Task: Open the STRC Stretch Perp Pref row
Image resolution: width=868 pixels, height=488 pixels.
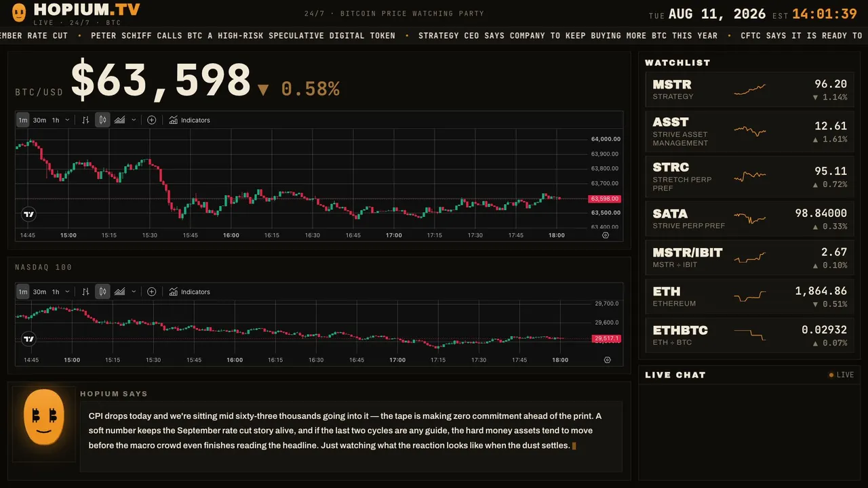Action: 750,176
